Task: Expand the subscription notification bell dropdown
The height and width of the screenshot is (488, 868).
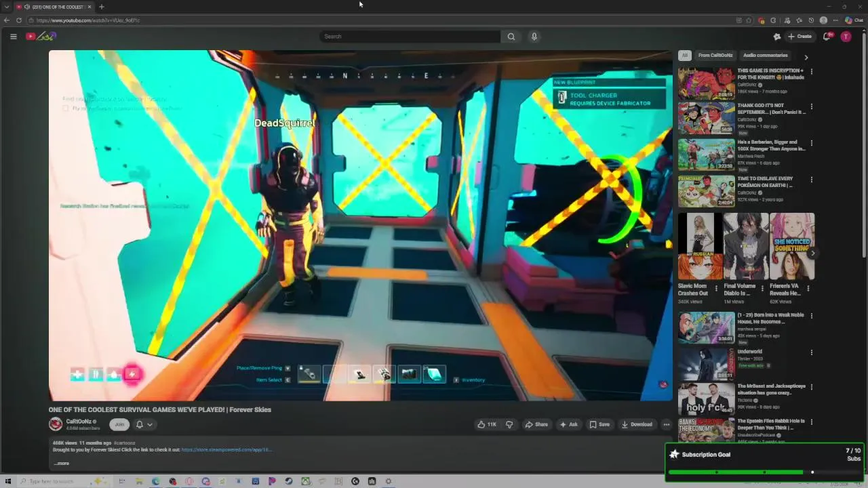Action: pos(144,424)
